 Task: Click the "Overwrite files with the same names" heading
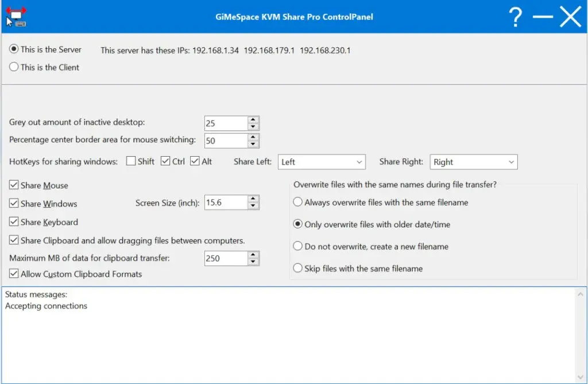pos(395,184)
